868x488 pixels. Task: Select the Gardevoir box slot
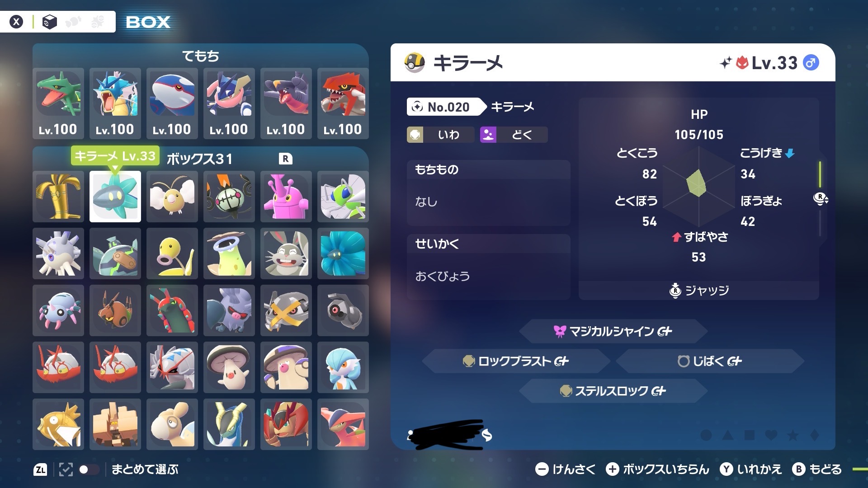(x=343, y=367)
